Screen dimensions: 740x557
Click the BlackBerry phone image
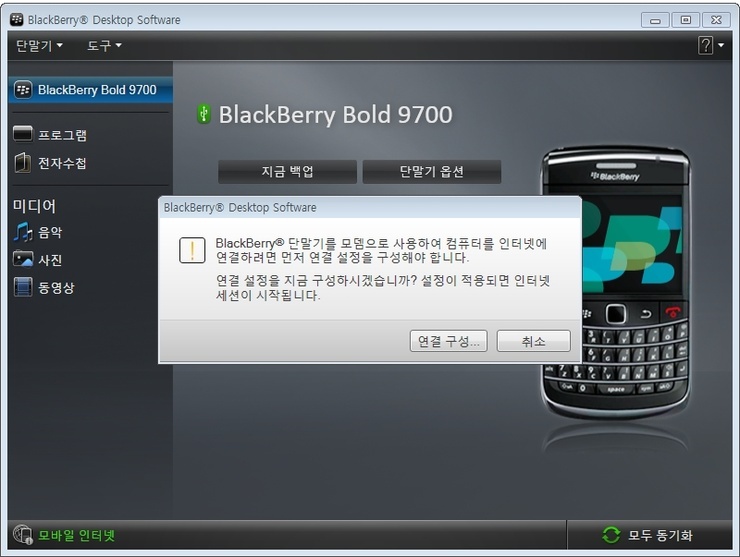coord(615,282)
